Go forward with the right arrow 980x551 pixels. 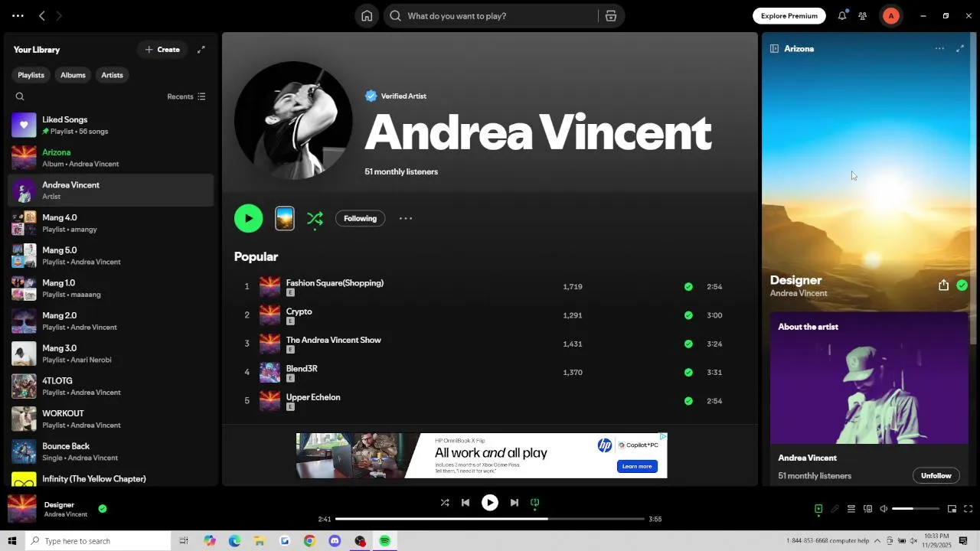click(x=59, y=16)
